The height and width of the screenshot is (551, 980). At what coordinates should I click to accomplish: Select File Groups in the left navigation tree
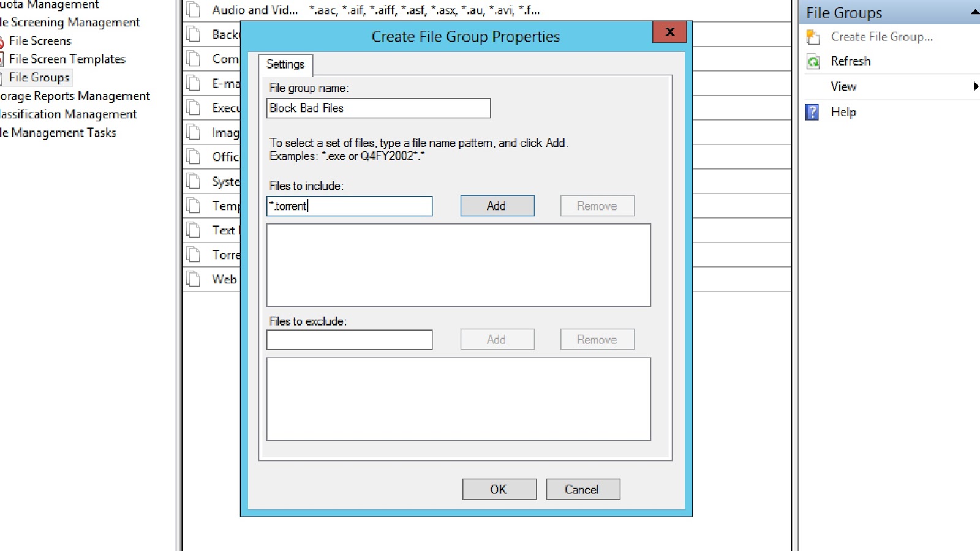click(x=39, y=77)
